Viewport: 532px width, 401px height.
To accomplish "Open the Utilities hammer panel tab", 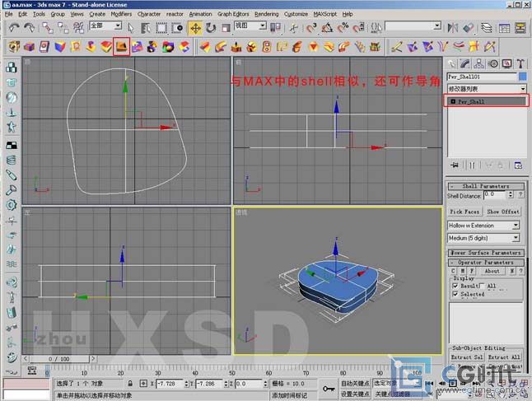I will coord(520,63).
